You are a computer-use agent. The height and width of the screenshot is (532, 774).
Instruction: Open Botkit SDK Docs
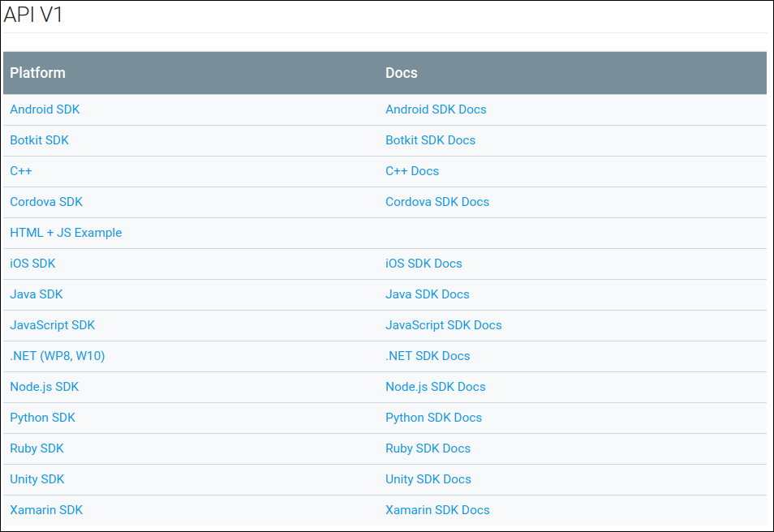click(x=430, y=140)
